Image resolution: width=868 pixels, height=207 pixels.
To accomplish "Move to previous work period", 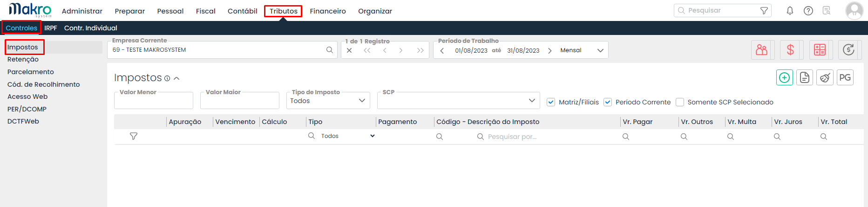I will click(442, 50).
